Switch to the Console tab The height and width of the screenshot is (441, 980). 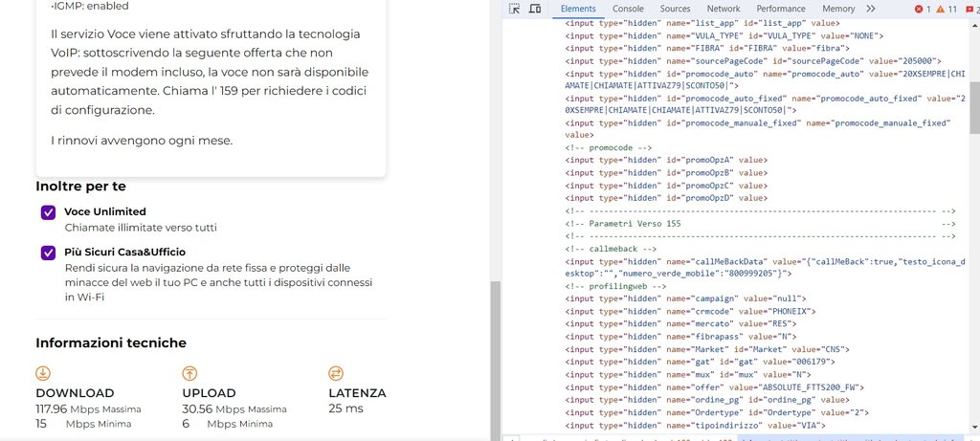[x=628, y=9]
